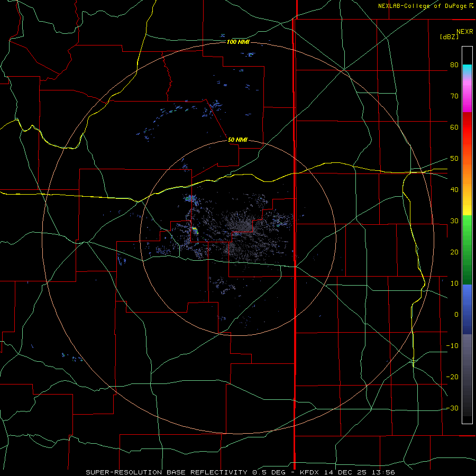476x476 pixels.
Task: Click the NEXLAB-College of DuPage watermark text
Action: (425, 6)
